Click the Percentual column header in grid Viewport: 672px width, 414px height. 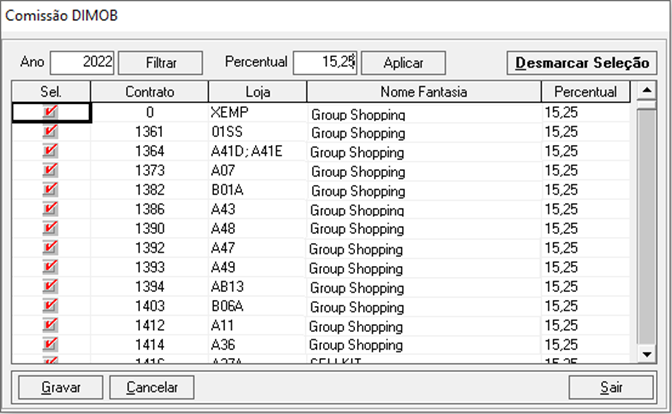(586, 92)
